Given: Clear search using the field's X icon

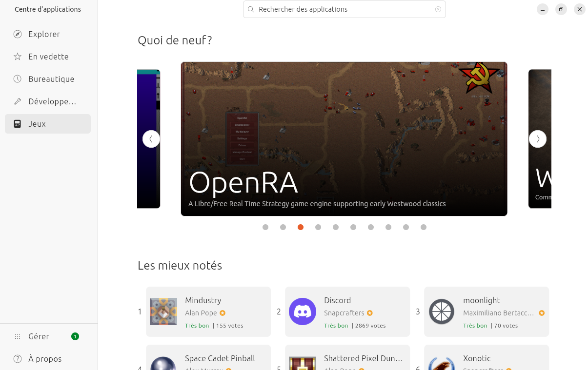Looking at the screenshot, I should pyautogui.click(x=438, y=9).
